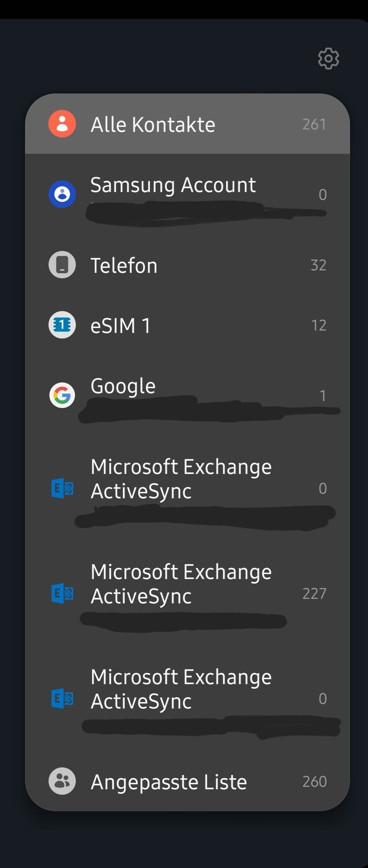368x868 pixels.
Task: Tap the 261 count beside Alle Kontakte
Action: (314, 124)
